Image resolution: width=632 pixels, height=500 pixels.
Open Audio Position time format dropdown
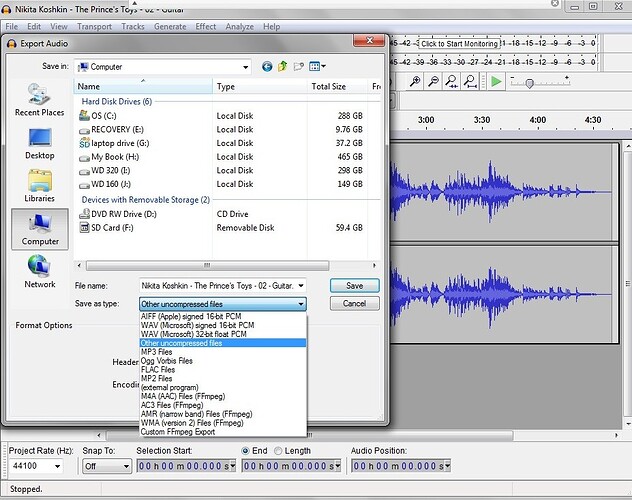(447, 466)
